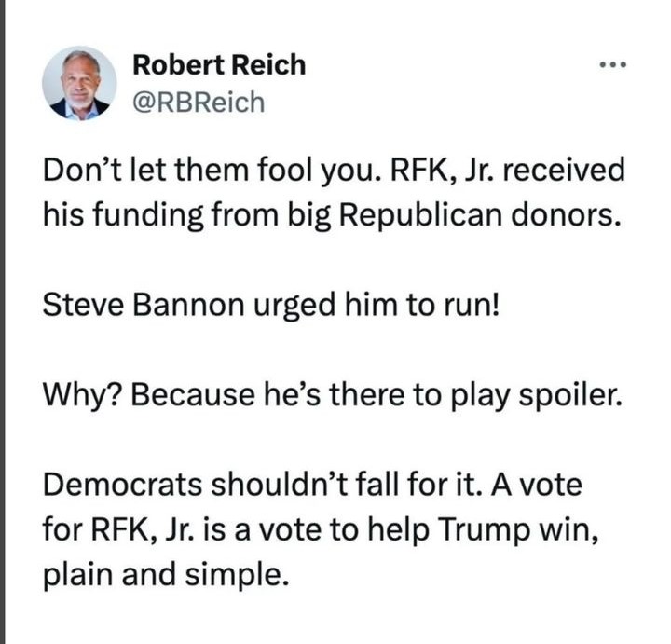Open Robert Reich's profile picture
The image size is (671, 644).
[79, 83]
